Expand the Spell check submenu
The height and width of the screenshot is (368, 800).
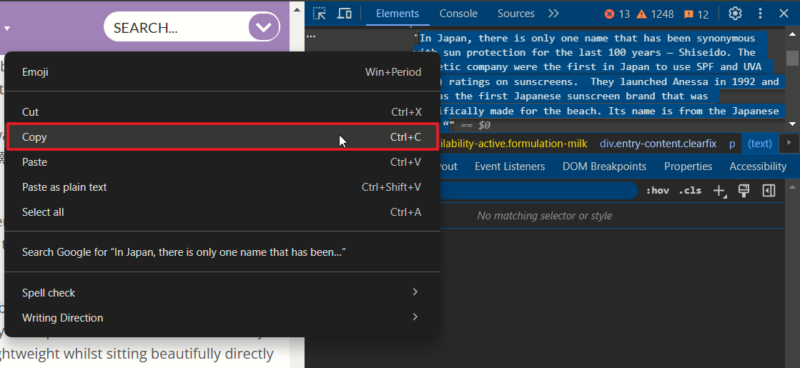[222, 293]
